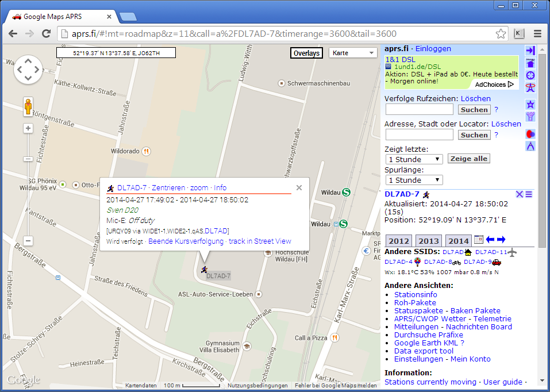Image resolution: width=550 pixels, height=392 pixels.
Task: Remove DL7AD-7 tracking with the X icon
Action: [520, 194]
